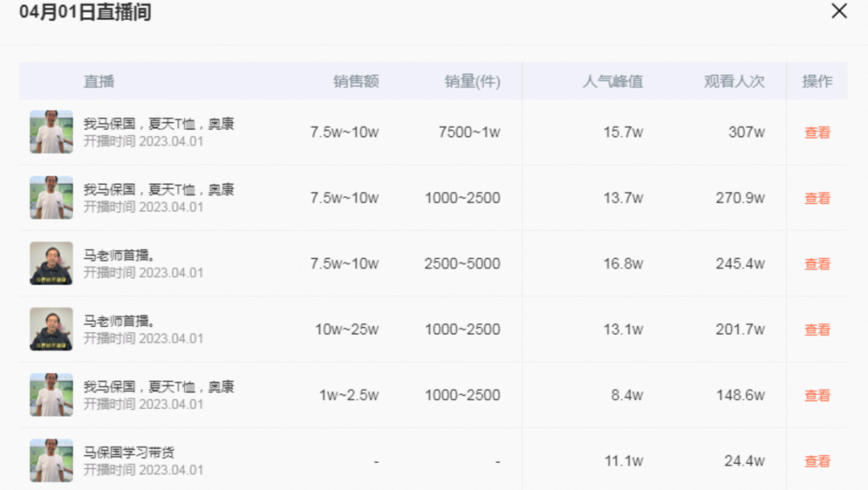
Task: Open the 马保国学习带货 livestream title
Action: coord(129,453)
